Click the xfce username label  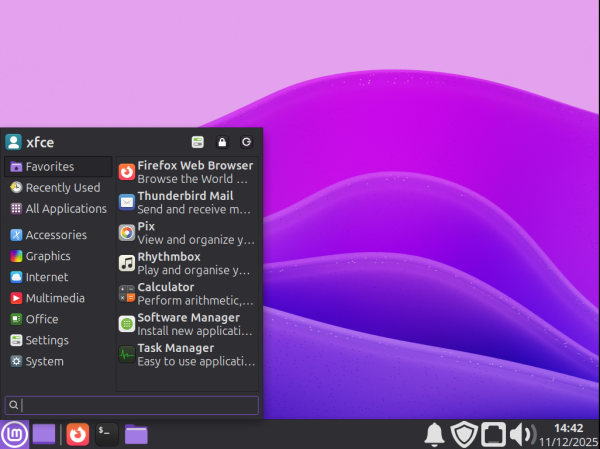click(x=40, y=142)
